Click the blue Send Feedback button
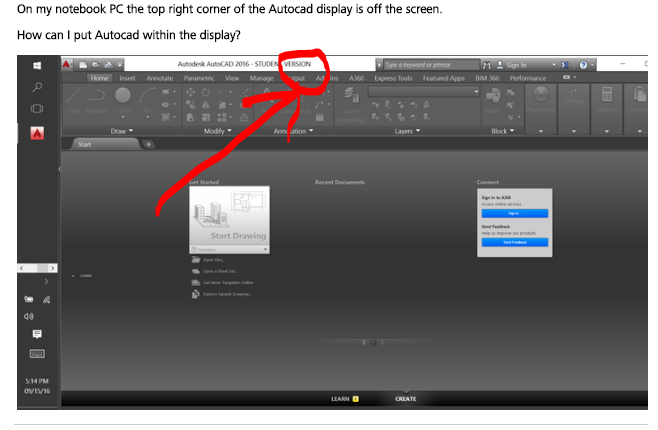 (514, 242)
